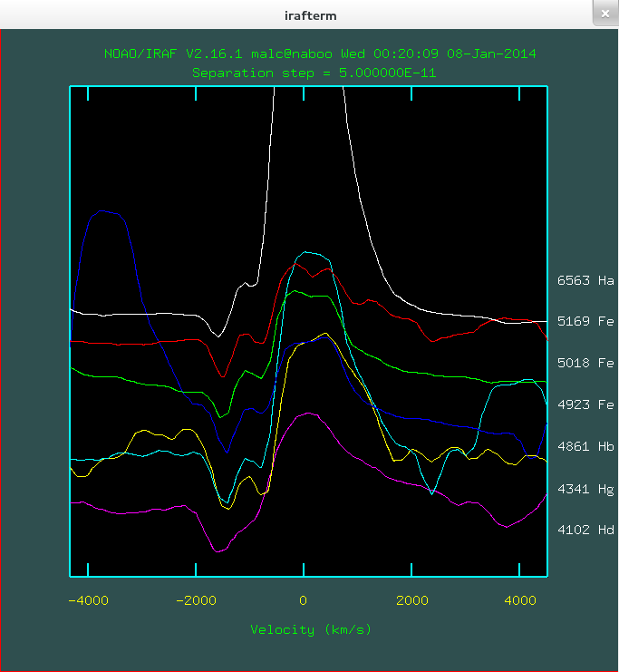Click the 0 tick label on the x-axis
The height and width of the screenshot is (672, 619).
pos(304,599)
